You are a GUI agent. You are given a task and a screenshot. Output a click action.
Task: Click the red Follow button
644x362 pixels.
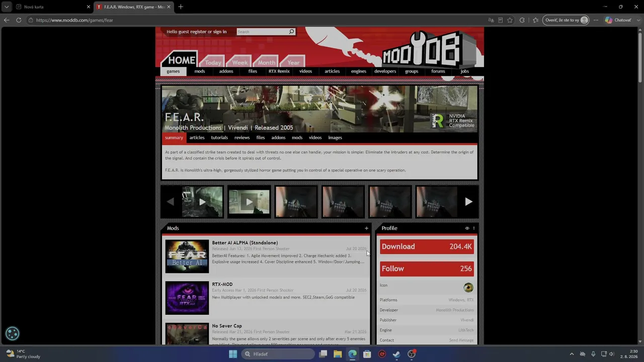(427, 268)
